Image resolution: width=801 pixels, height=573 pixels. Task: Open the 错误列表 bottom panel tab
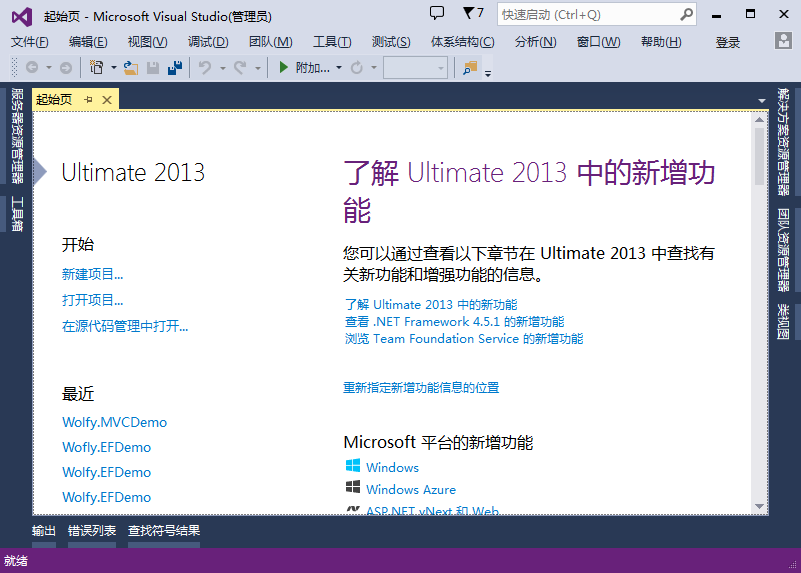point(92,531)
